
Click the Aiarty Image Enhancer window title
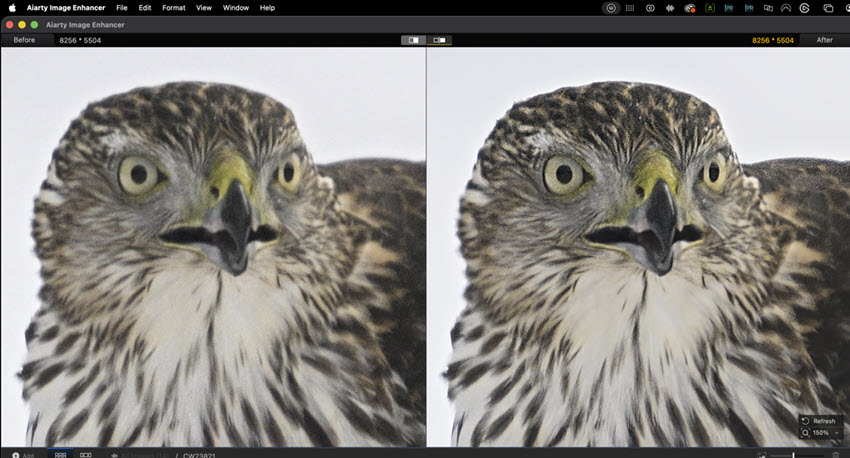point(85,25)
